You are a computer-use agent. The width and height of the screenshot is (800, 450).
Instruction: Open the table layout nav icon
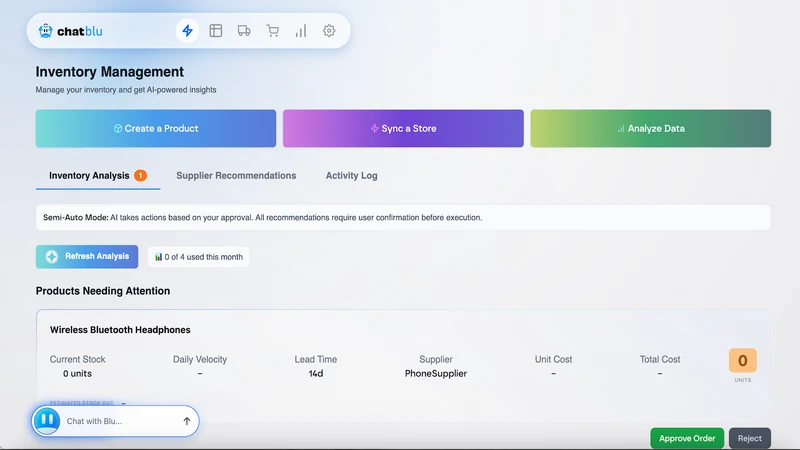tap(216, 31)
